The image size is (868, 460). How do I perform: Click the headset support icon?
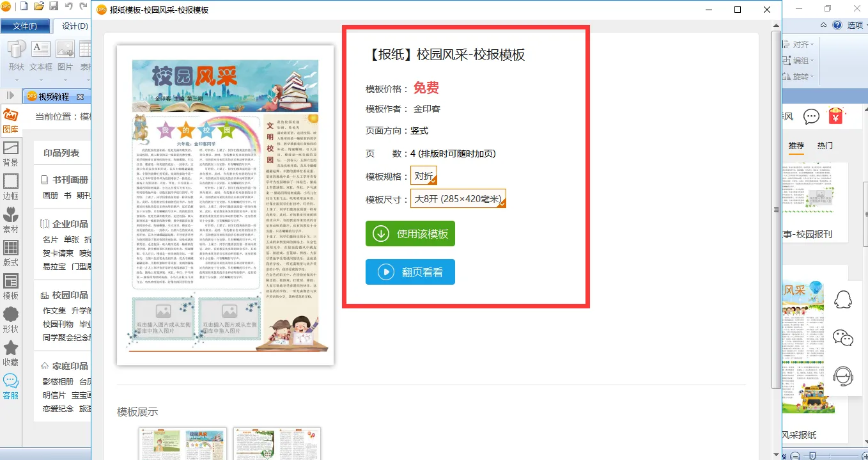pos(843,376)
